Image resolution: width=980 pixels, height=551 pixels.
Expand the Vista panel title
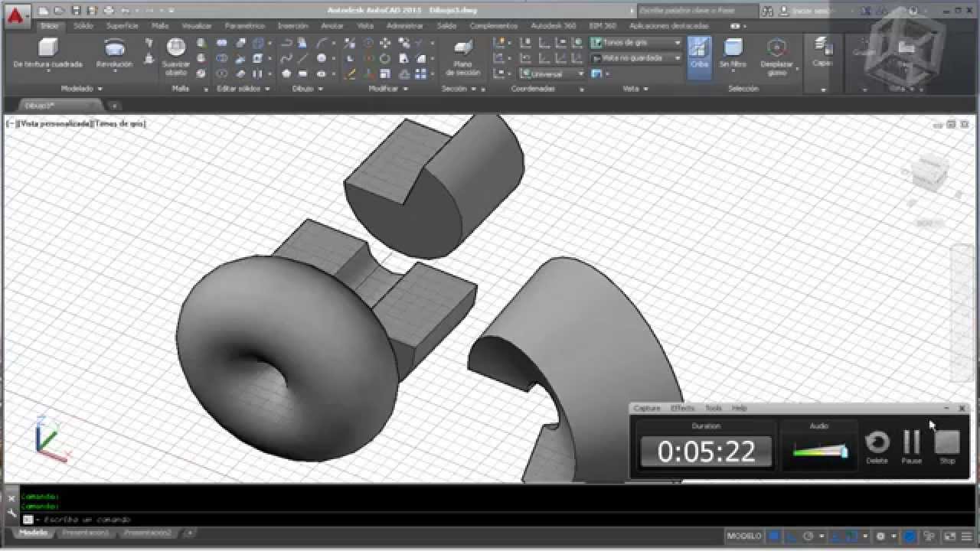click(635, 89)
